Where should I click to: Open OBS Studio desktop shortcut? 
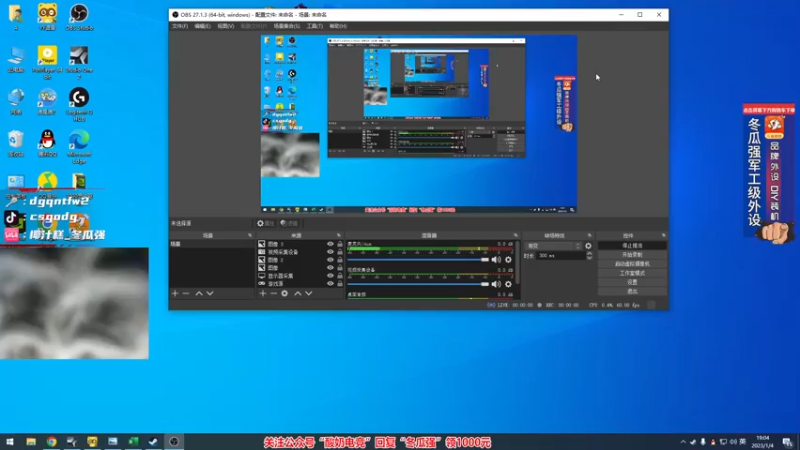(x=79, y=17)
